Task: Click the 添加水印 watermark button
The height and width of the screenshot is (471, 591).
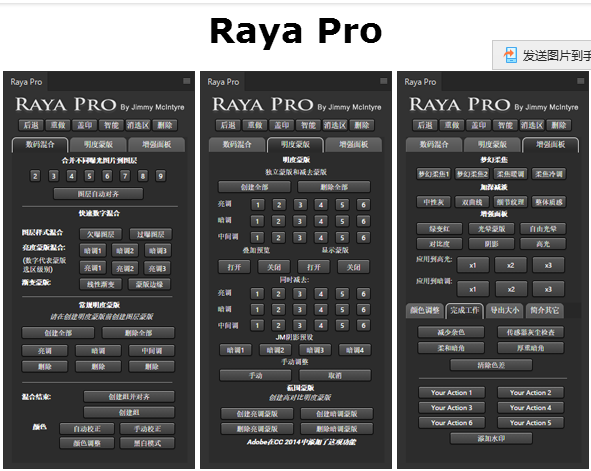Action: point(491,438)
